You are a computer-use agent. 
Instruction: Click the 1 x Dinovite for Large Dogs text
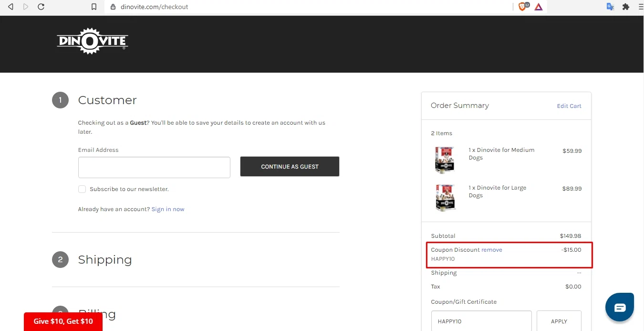tap(497, 192)
